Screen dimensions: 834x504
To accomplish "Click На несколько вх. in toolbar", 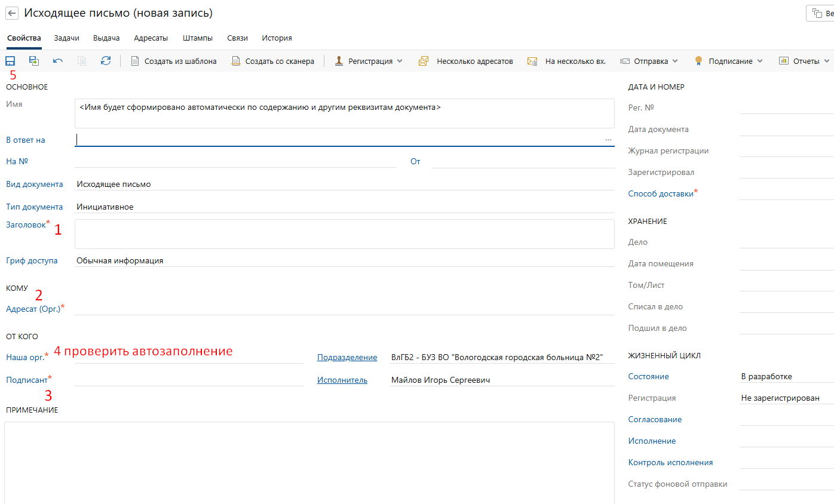I will pyautogui.click(x=566, y=61).
